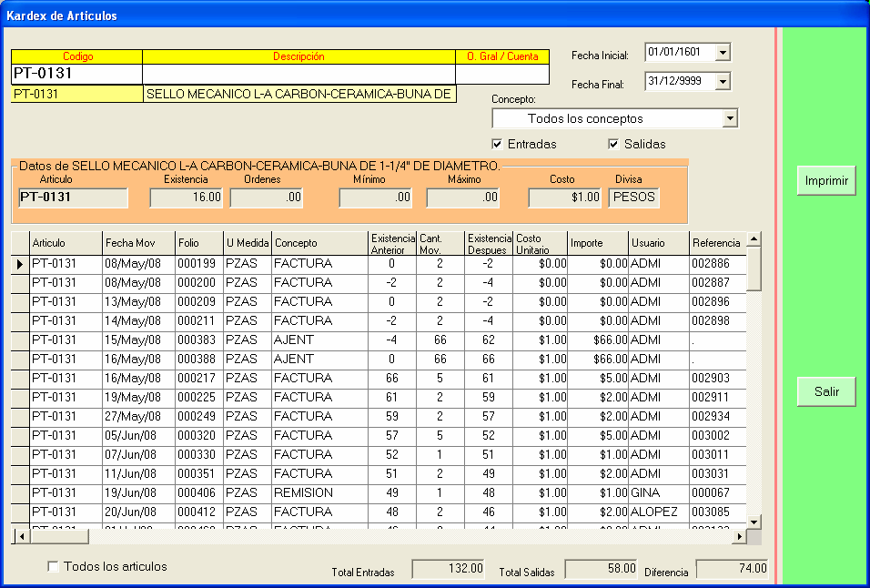Click the Fecha Mov column header
870x588 pixels.
pyautogui.click(x=138, y=243)
